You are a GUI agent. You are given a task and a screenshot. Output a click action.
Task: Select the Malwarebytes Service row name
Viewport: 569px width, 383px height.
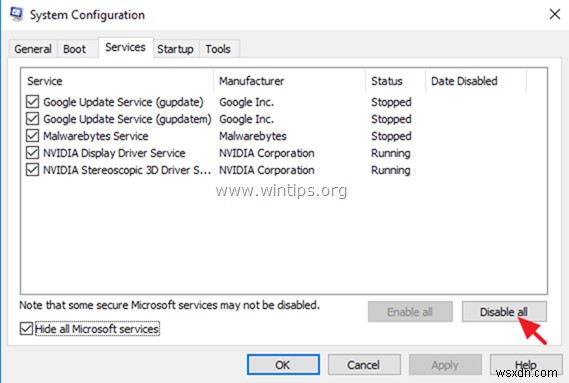[x=96, y=136]
